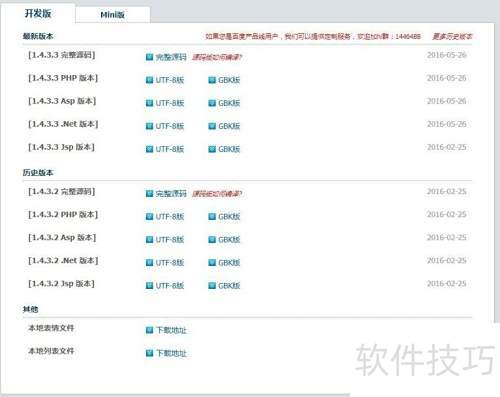The height and width of the screenshot is (397, 500).
Task: Click download icon for 本地表情文件
Action: [149, 330]
